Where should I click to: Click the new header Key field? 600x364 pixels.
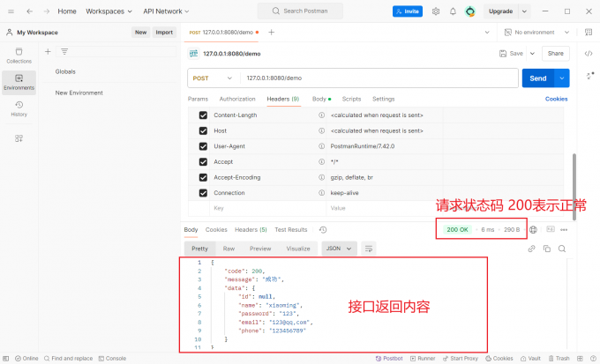pos(268,208)
